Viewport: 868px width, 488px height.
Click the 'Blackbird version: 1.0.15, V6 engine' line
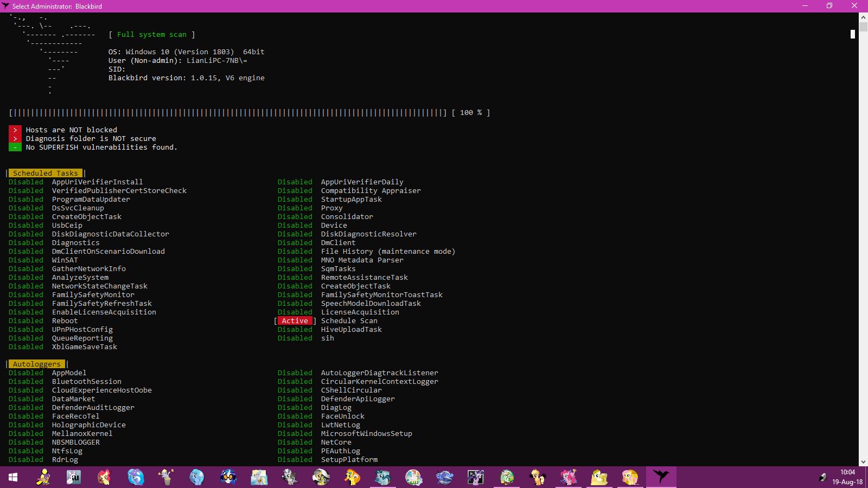pos(187,78)
